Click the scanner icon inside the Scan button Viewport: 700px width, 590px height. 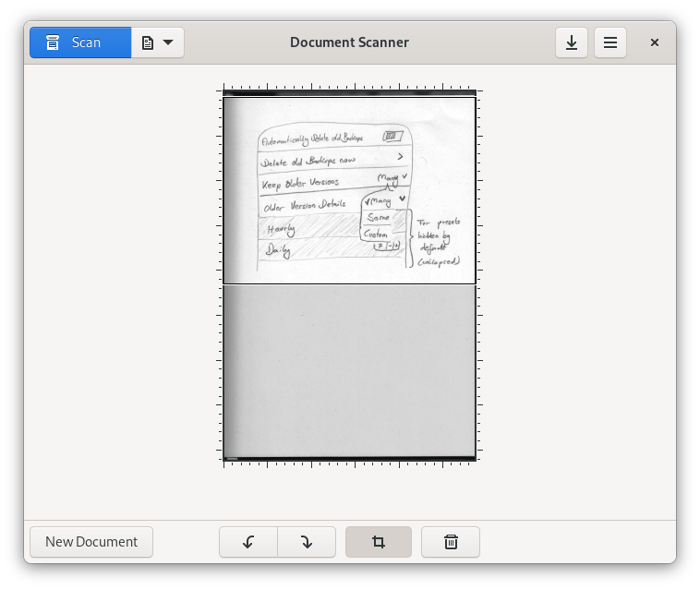[54, 42]
